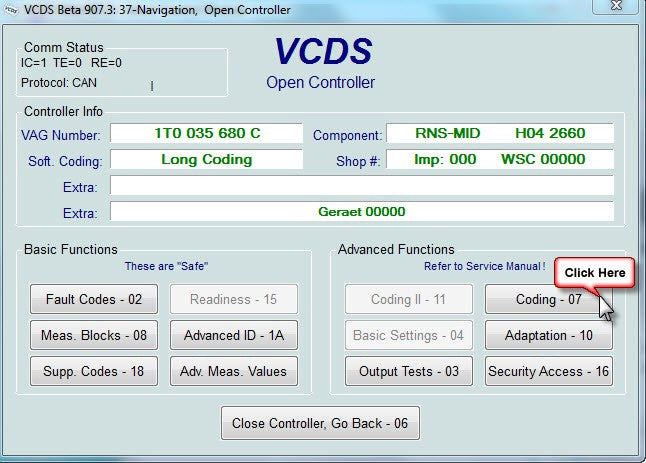The height and width of the screenshot is (463, 646).
Task: Click the Protocol: CAN text
Action: coord(59,83)
